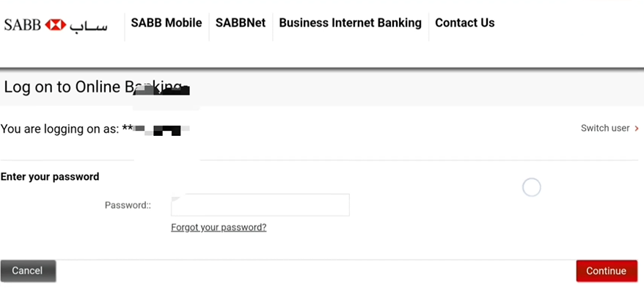This screenshot has height=288, width=644.
Task: Select the Switch user link
Action: pyautogui.click(x=605, y=129)
